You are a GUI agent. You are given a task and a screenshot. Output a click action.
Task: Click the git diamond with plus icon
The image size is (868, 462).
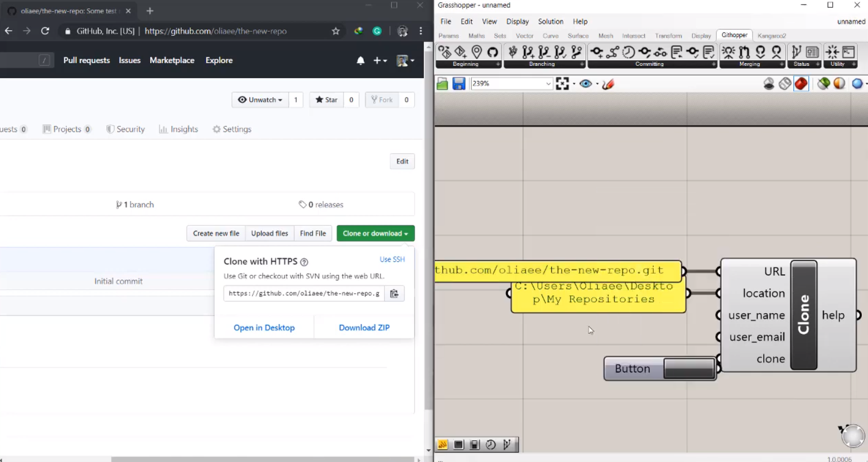coord(460,52)
